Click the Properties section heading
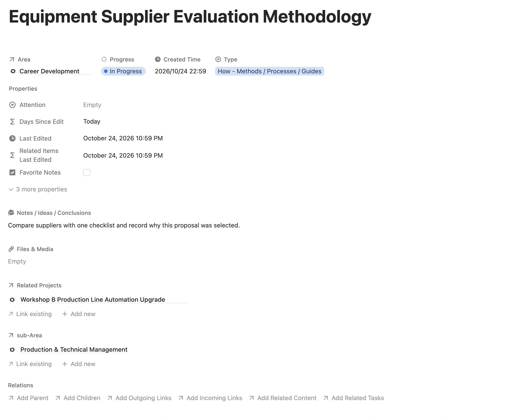Screen dimensions: 509x420 pyautogui.click(x=23, y=89)
